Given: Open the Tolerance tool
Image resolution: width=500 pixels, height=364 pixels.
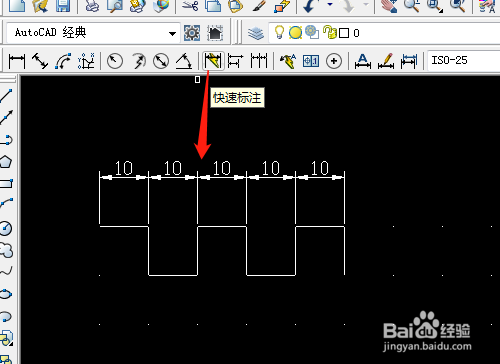Looking at the screenshot, I should point(311,61).
